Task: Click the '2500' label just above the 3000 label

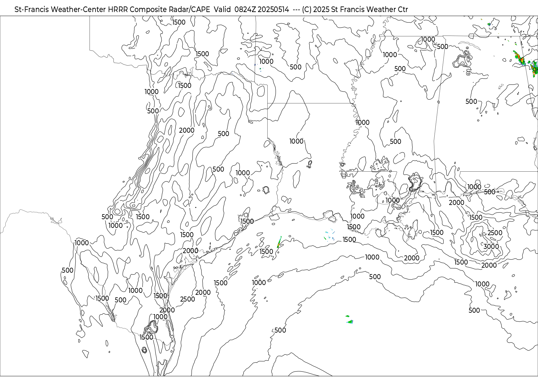Action: [495, 233]
